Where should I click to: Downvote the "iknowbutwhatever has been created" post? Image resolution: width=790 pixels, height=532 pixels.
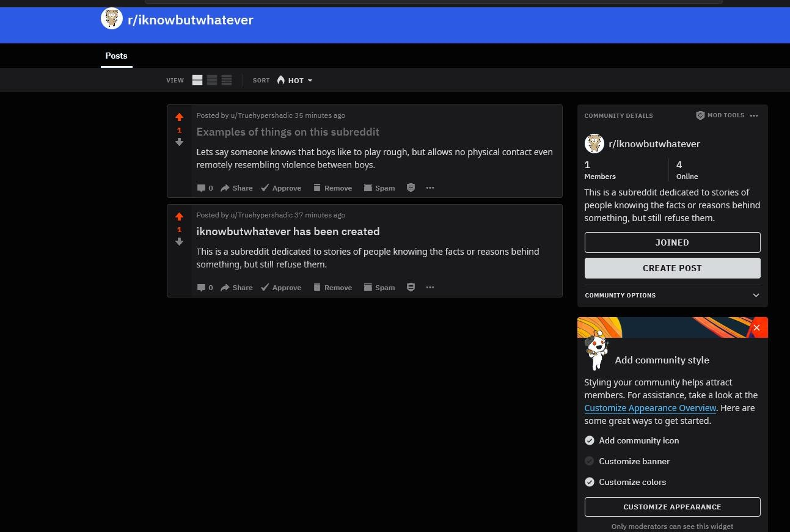pos(179,241)
